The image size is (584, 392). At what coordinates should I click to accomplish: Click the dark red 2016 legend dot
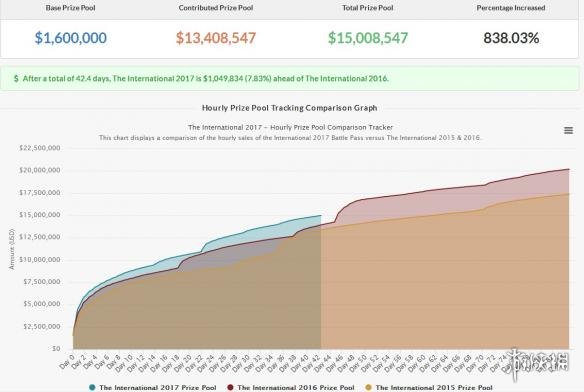230,388
